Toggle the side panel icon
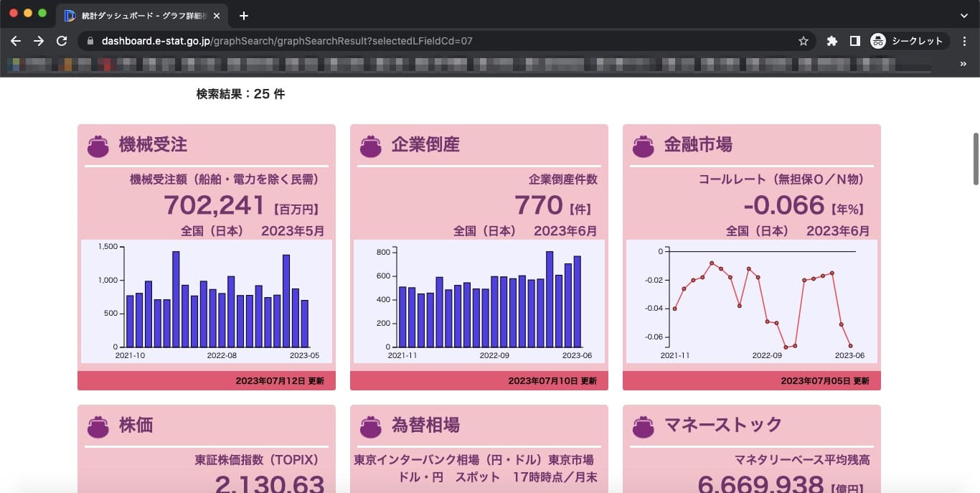 [855, 41]
